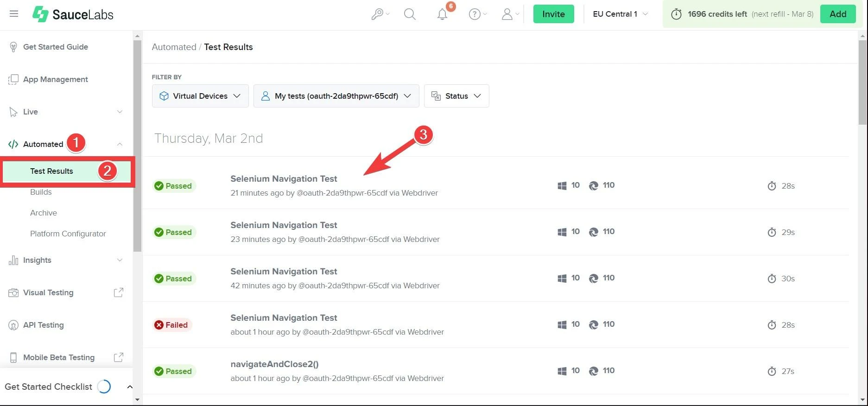Click the '1696 credits left' text
This screenshot has width=868, height=406.
pyautogui.click(x=717, y=14)
